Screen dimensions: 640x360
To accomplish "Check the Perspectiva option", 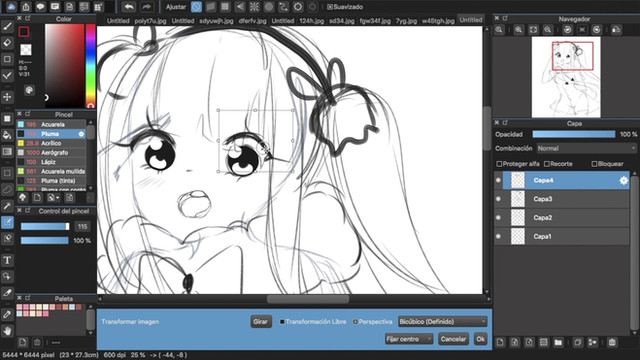I will 355,322.
